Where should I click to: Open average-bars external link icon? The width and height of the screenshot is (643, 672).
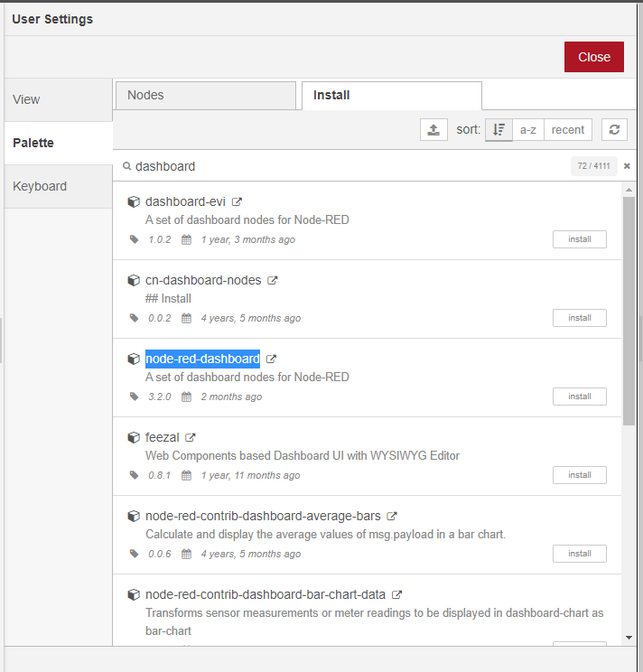click(x=392, y=516)
